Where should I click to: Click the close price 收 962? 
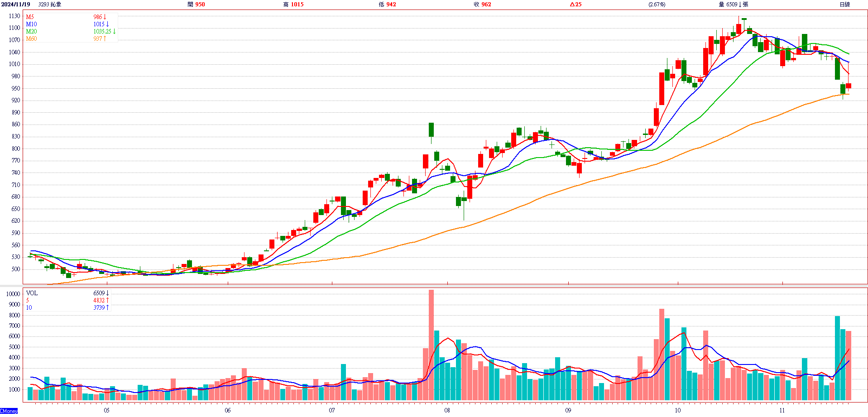pyautogui.click(x=482, y=4)
